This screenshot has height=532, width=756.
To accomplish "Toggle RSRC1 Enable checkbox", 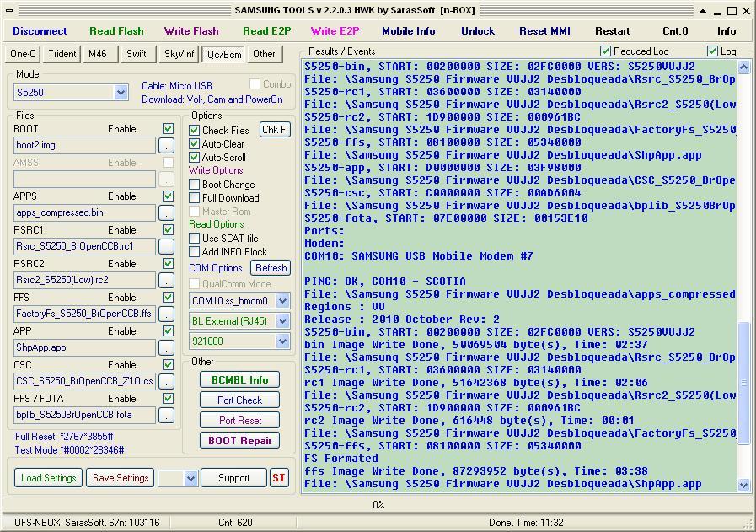I will [168, 230].
